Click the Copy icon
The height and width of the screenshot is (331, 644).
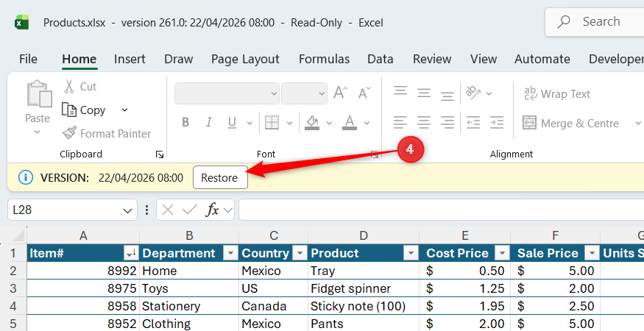pyautogui.click(x=69, y=110)
